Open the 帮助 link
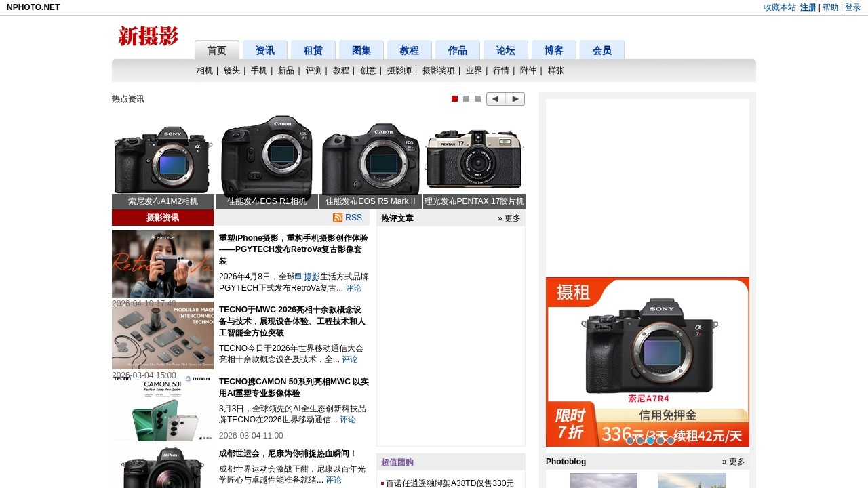 831,7
